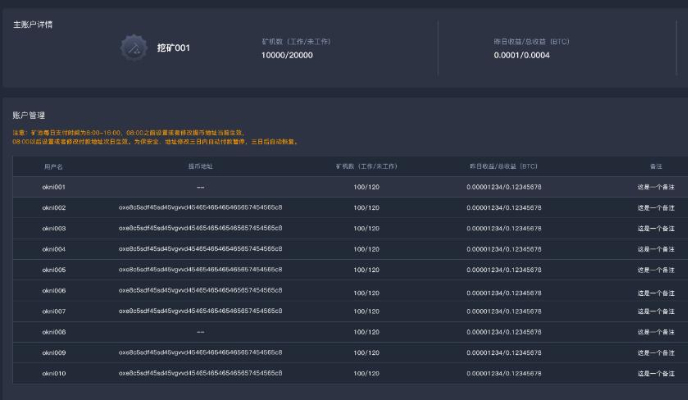
Task: Click the 账户管理 section title
Action: click(x=29, y=115)
